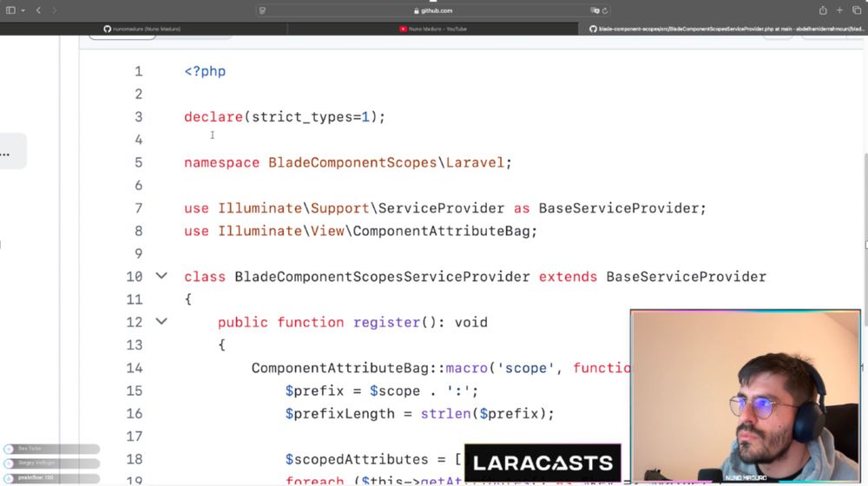Click the '<?php' opening tag

pos(205,71)
